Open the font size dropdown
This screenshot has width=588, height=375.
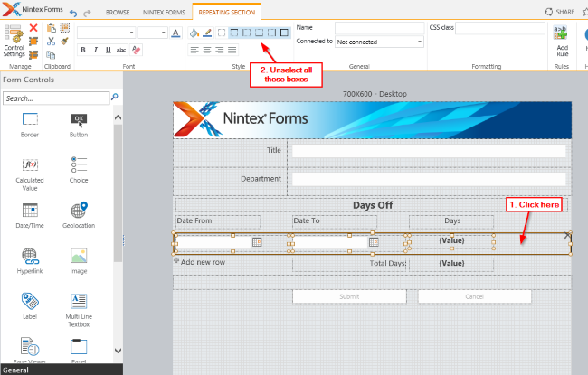pyautogui.click(x=163, y=33)
